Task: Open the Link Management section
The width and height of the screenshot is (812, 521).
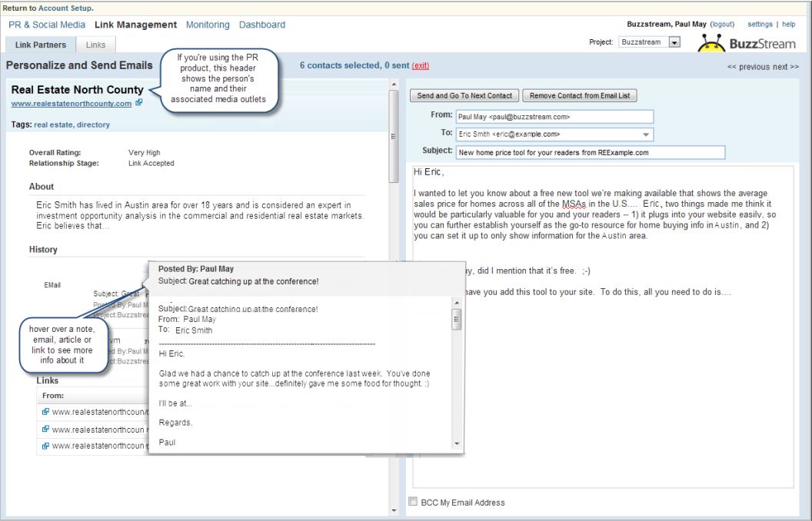Action: tap(135, 25)
